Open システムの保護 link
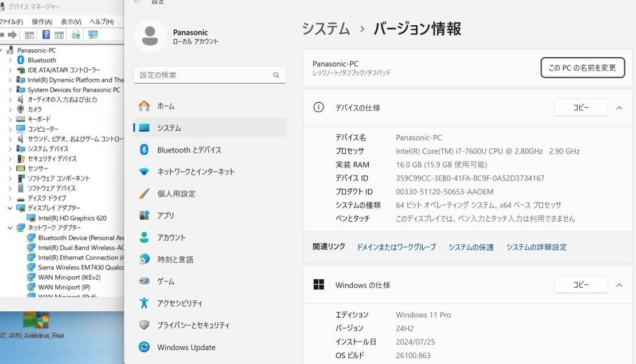This screenshot has height=364, width=636. (471, 247)
